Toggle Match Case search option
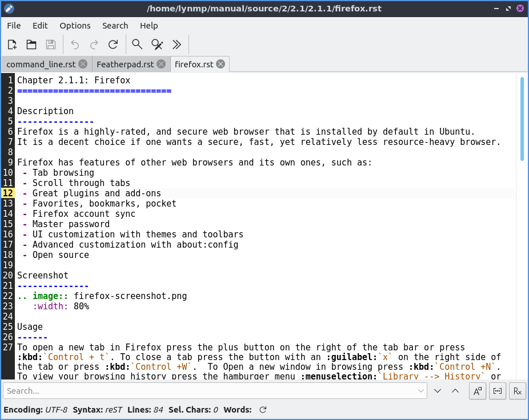Image resolution: width=529 pixels, height=420 pixels. [x=478, y=391]
